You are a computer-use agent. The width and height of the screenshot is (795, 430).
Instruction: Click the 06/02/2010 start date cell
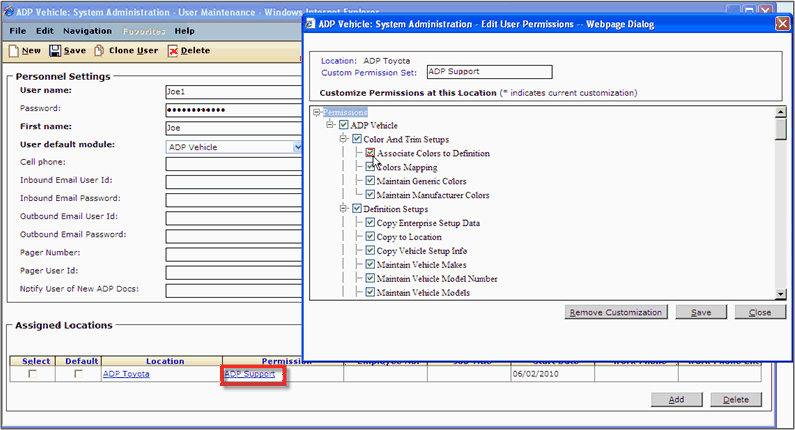(553, 374)
